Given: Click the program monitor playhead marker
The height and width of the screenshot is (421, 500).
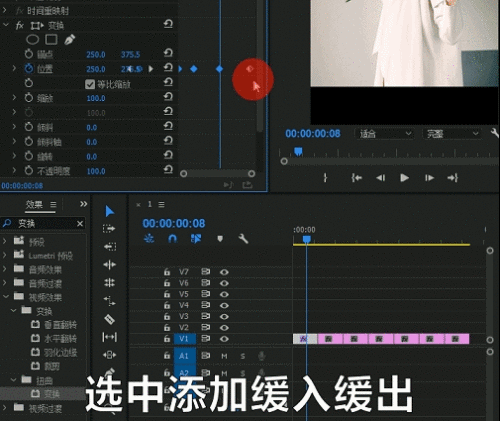Looking at the screenshot, I should point(298,152).
